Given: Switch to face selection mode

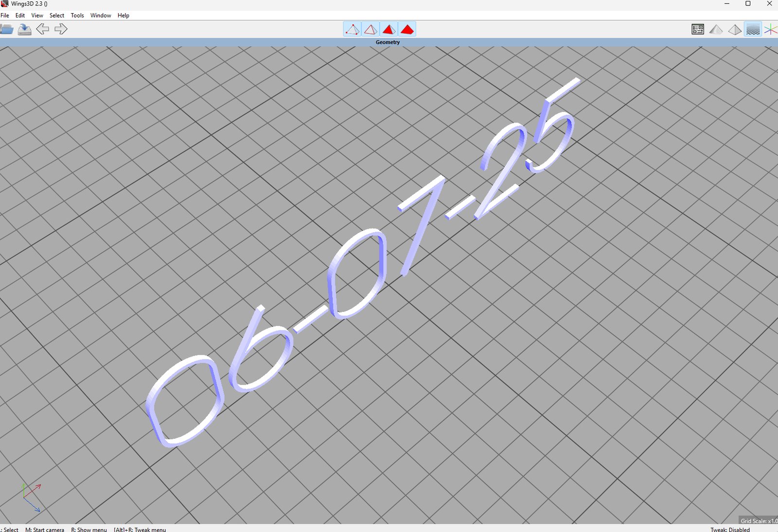Looking at the screenshot, I should tap(389, 30).
